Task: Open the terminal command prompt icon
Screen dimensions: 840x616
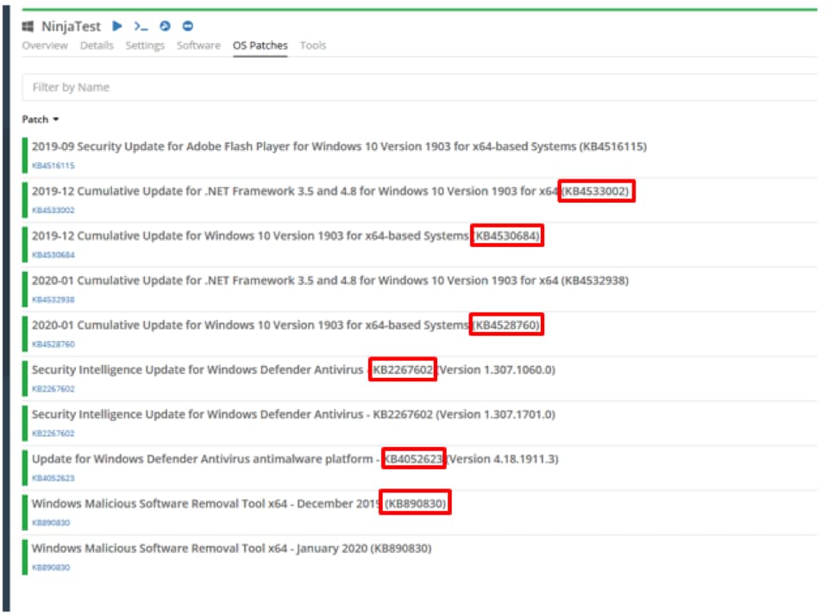Action: pyautogui.click(x=141, y=27)
